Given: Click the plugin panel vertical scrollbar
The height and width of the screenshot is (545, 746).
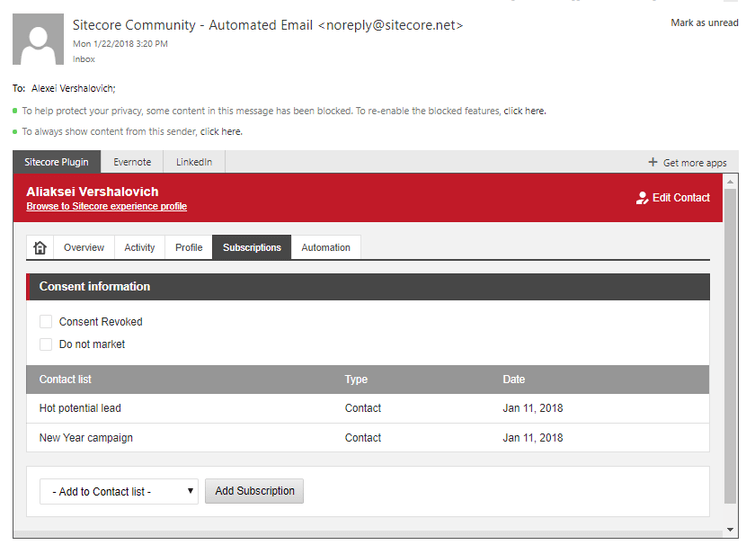Looking at the screenshot, I should coord(730,346).
